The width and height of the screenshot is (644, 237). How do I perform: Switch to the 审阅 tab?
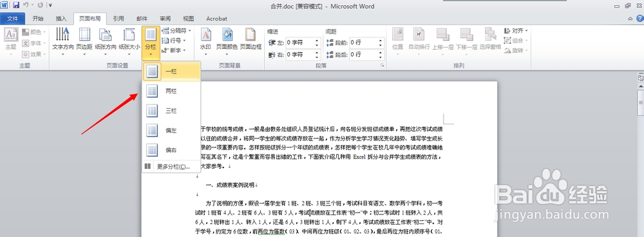[x=166, y=19]
